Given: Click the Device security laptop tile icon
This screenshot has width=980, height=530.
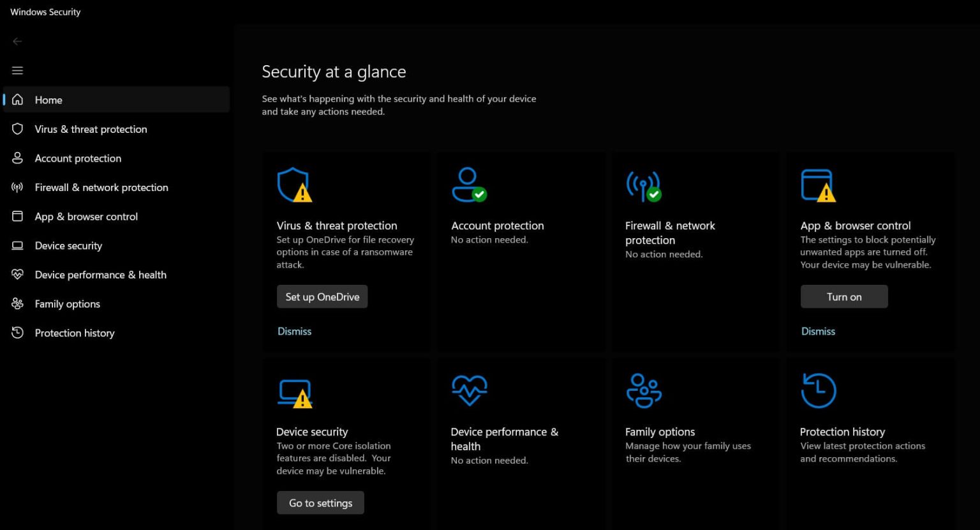Looking at the screenshot, I should 294,393.
